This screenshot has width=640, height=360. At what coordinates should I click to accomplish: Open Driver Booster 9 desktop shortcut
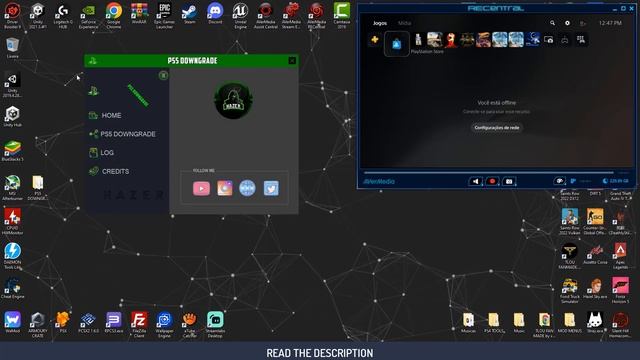[x=12, y=16]
